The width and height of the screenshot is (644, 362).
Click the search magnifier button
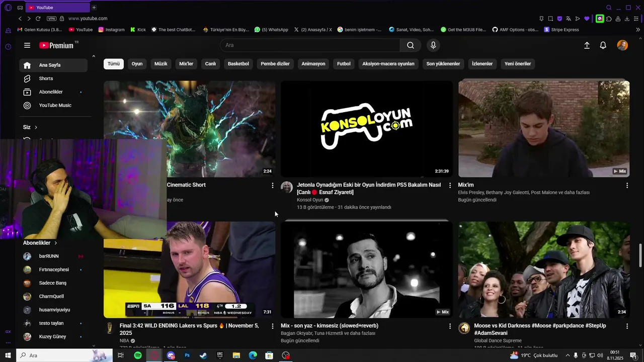click(x=411, y=45)
